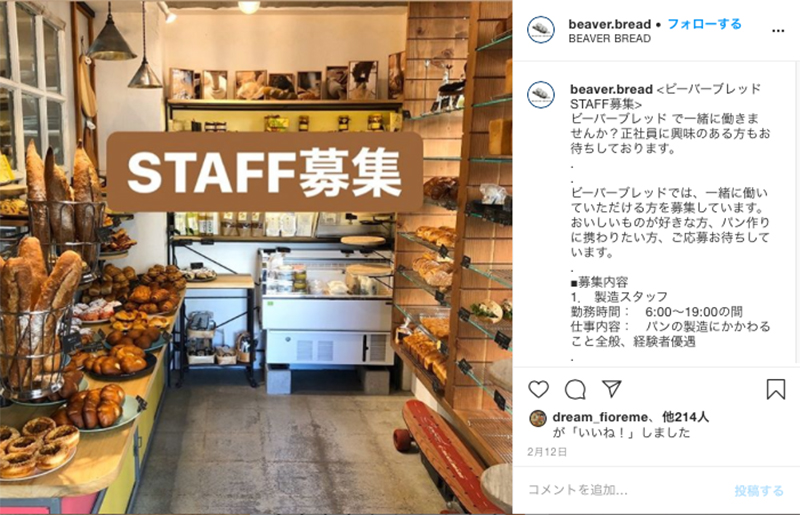Follow the account with フォローする
This screenshot has height=515, width=800.
click(x=704, y=24)
